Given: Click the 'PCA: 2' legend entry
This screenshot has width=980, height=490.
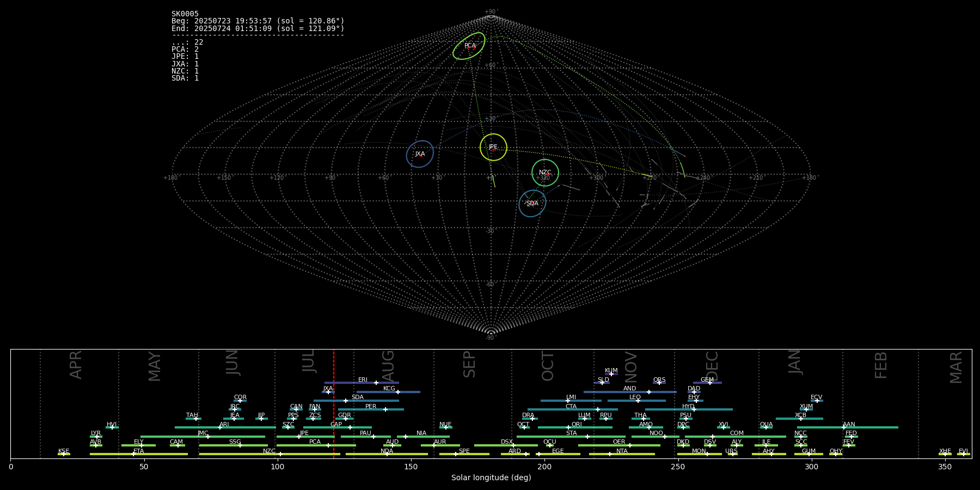Looking at the screenshot, I should coord(185,50).
